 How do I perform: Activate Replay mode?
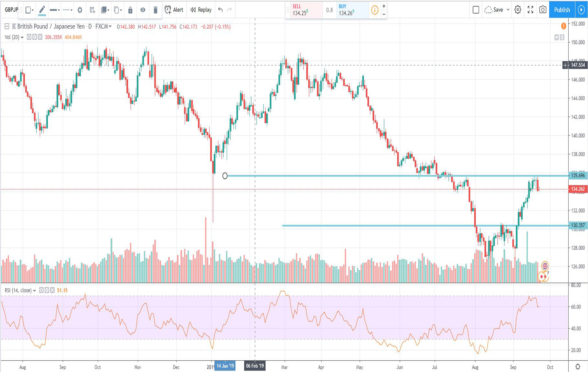pos(201,10)
